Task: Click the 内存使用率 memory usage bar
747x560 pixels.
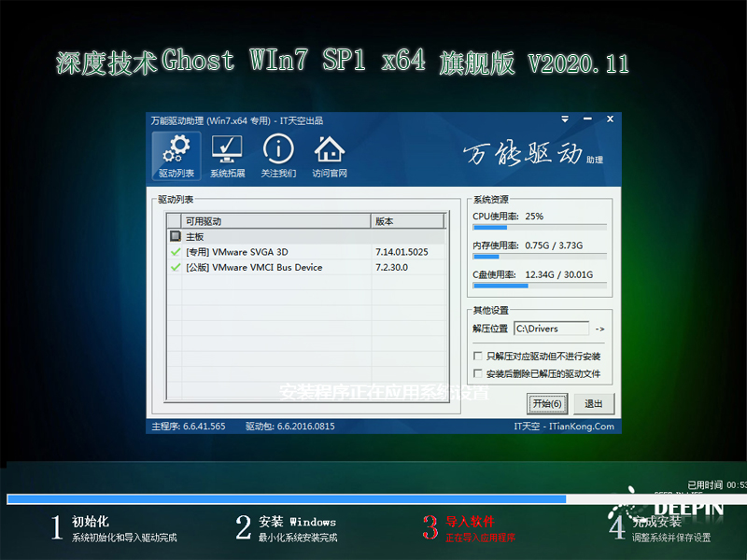Action: (x=540, y=257)
